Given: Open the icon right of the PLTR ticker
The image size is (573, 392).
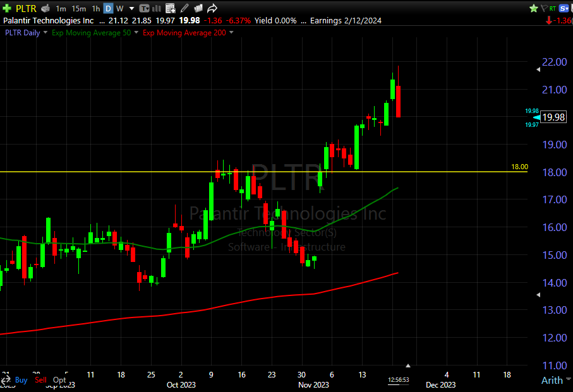Looking at the screenshot, I should (x=45, y=8).
